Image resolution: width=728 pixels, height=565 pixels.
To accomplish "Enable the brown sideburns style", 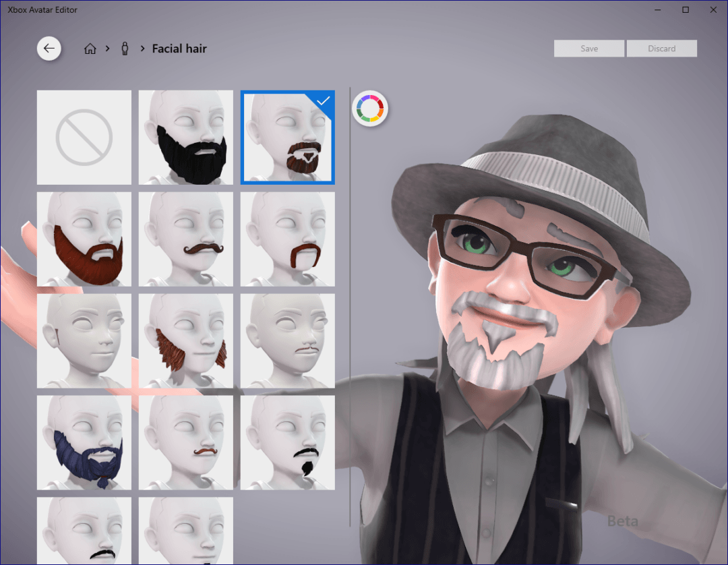I will [185, 340].
